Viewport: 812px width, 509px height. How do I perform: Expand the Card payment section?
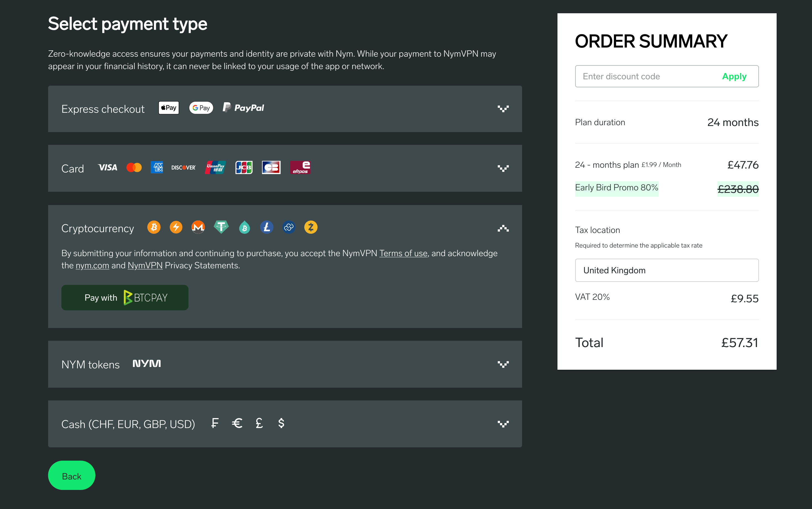503,168
